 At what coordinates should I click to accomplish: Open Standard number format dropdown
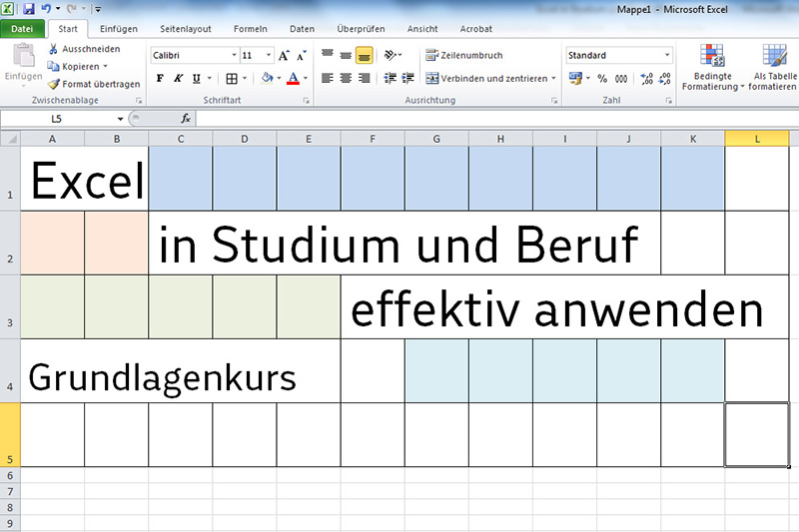pyautogui.click(x=666, y=55)
